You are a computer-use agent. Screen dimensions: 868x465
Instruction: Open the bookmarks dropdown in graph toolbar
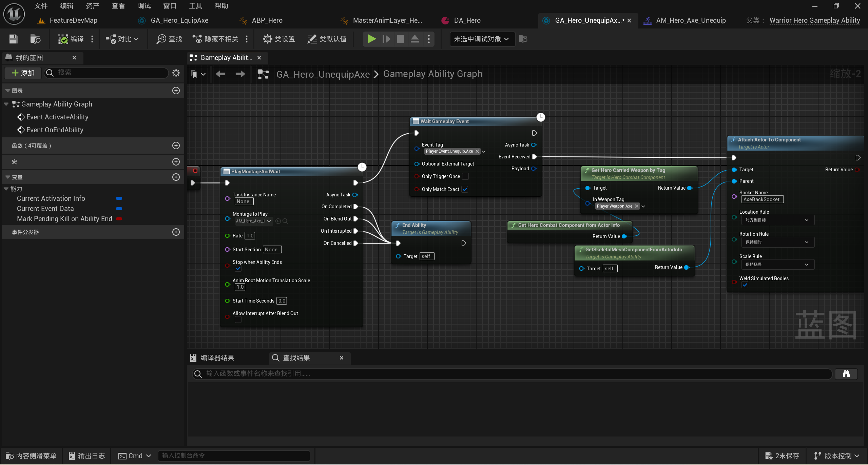(198, 74)
